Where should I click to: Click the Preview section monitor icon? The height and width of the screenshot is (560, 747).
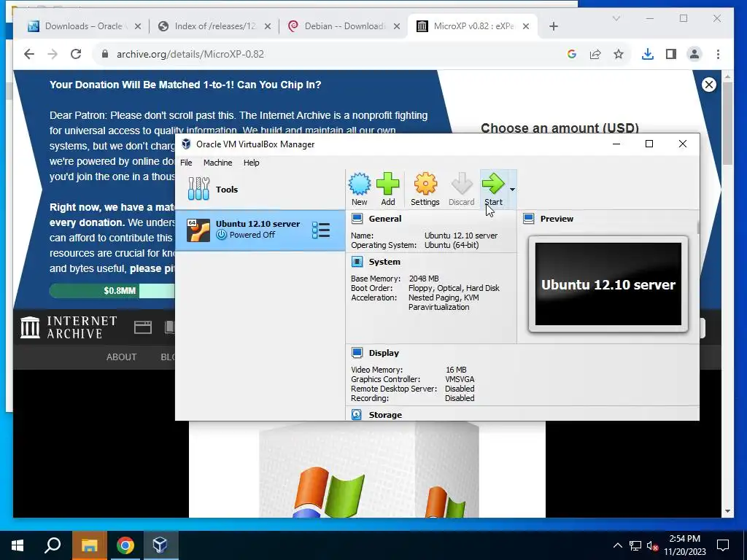click(x=528, y=219)
